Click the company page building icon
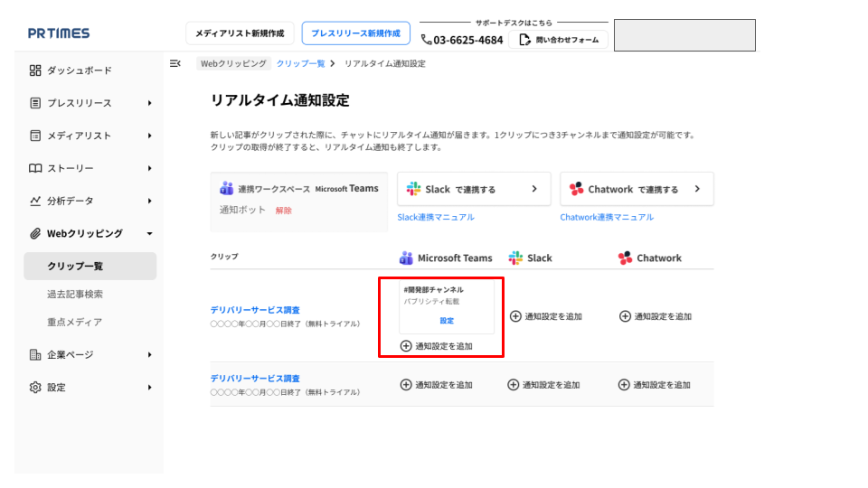This screenshot has height=488, width=868. pyautogui.click(x=35, y=354)
